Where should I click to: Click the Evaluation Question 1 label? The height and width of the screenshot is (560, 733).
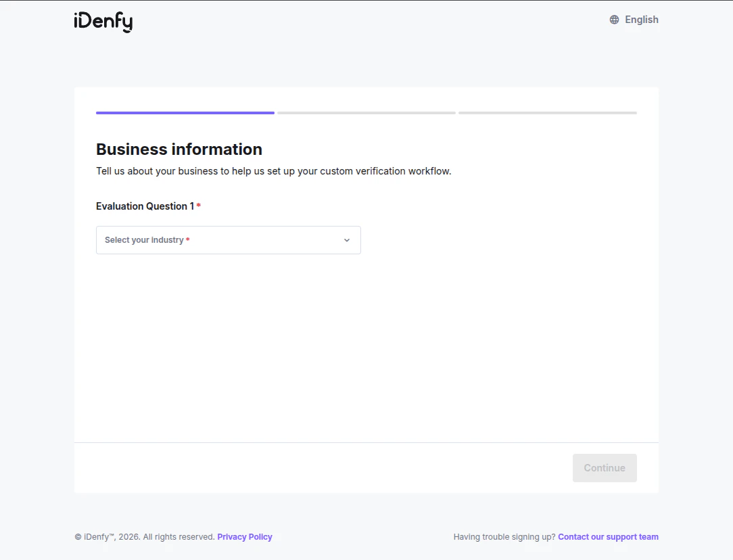click(145, 206)
